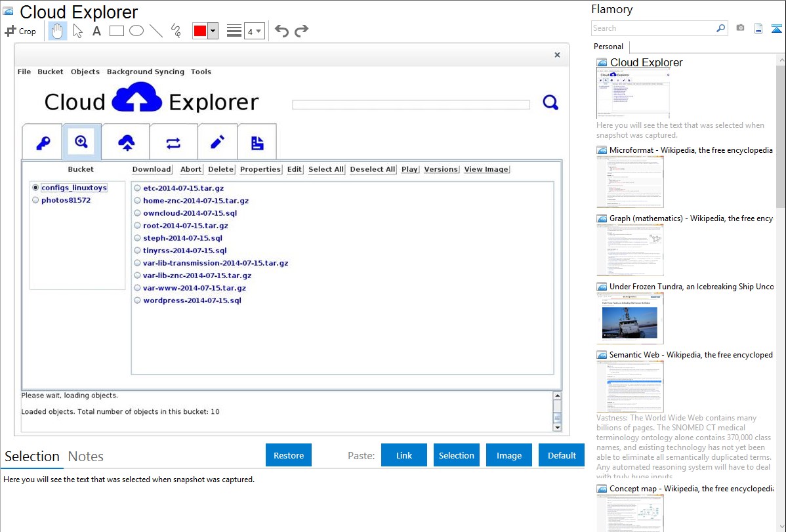
Task: Select the owncloud-2014-07-15.sql radio button
Action: pyautogui.click(x=138, y=213)
